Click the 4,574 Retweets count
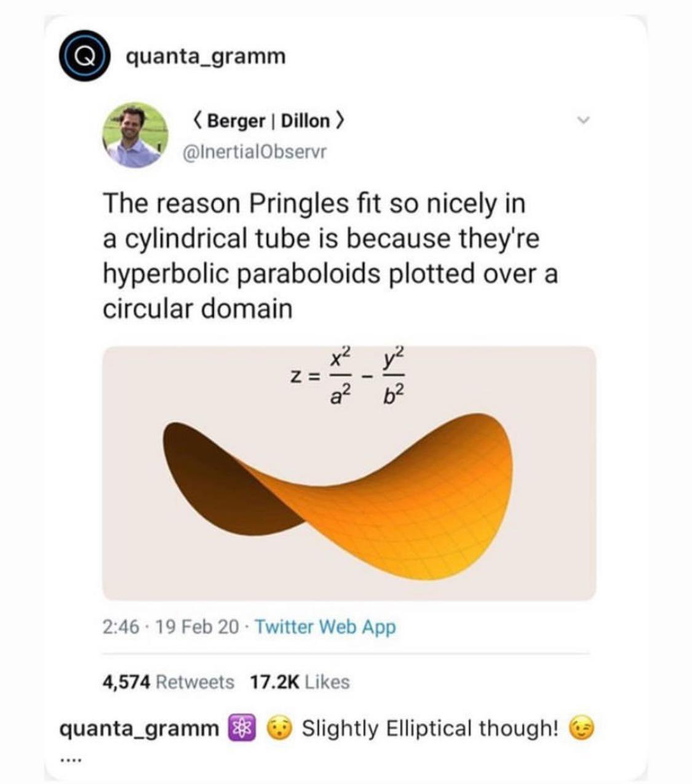The image size is (692, 784). pos(165,682)
